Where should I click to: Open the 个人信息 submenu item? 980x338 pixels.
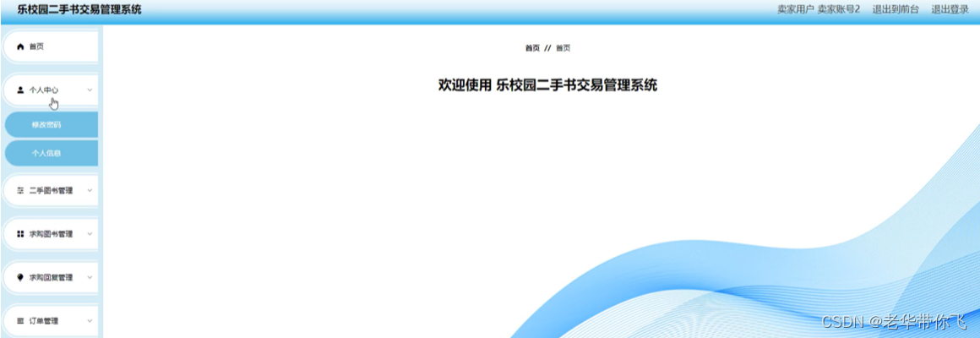click(x=52, y=153)
